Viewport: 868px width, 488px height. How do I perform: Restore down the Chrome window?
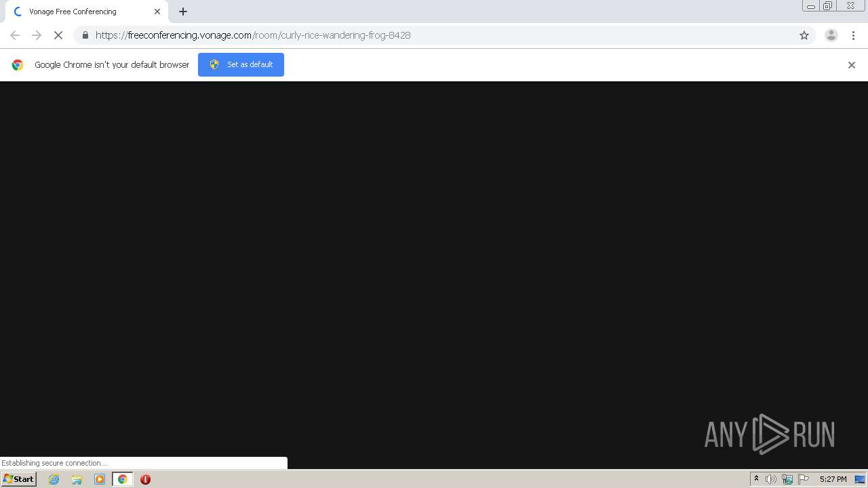pyautogui.click(x=828, y=6)
